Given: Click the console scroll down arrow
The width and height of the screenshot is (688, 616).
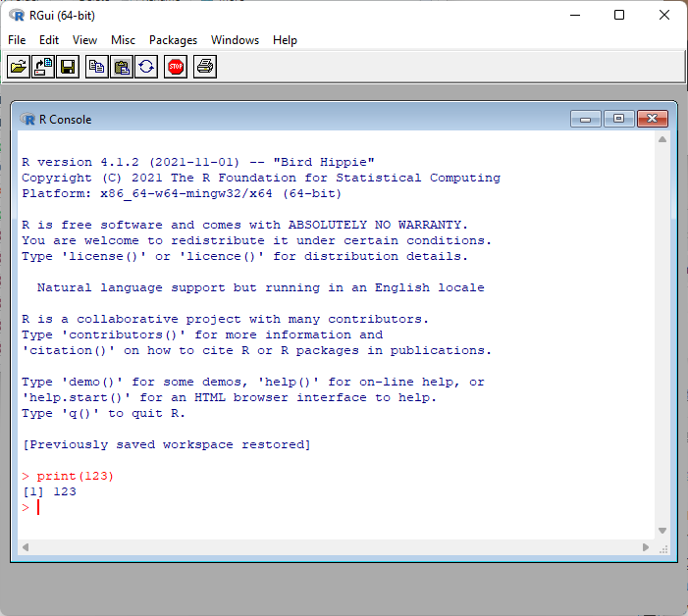Looking at the screenshot, I should click(x=662, y=531).
